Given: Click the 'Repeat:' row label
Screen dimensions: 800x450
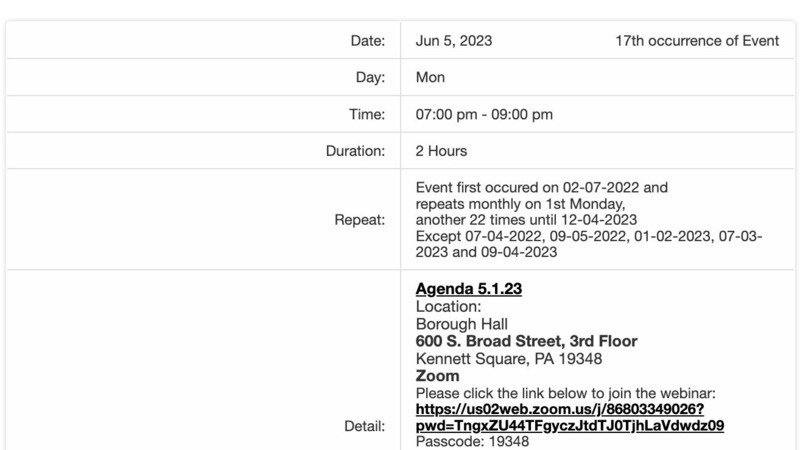Looking at the screenshot, I should [x=359, y=220].
